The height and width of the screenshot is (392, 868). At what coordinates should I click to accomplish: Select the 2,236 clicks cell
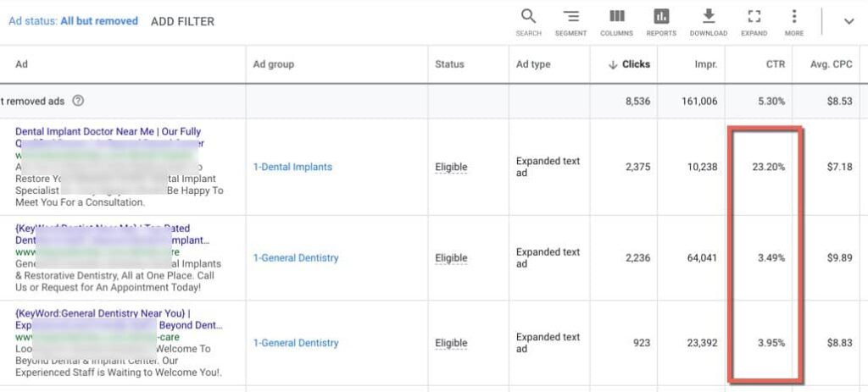point(637,257)
